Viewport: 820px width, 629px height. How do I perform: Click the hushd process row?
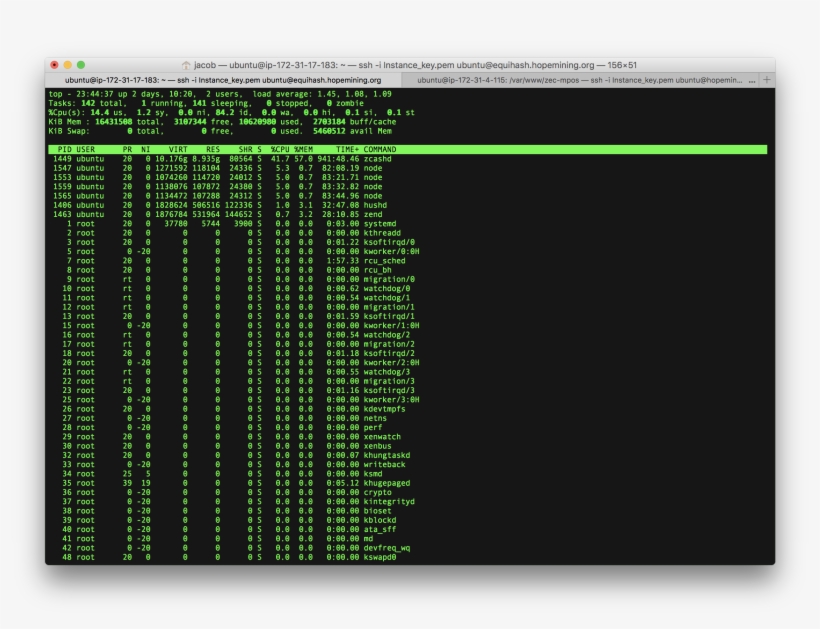220,205
